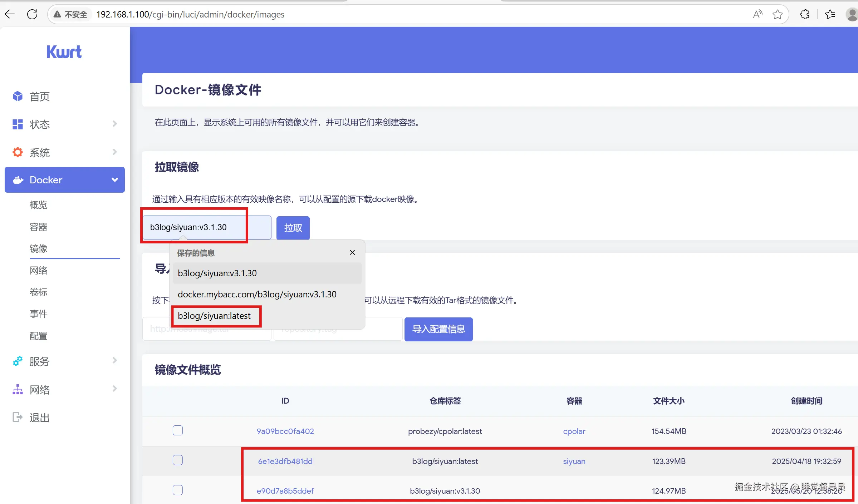Open the favorites list icon
Image resolution: width=858 pixels, height=504 pixels.
pos(830,14)
